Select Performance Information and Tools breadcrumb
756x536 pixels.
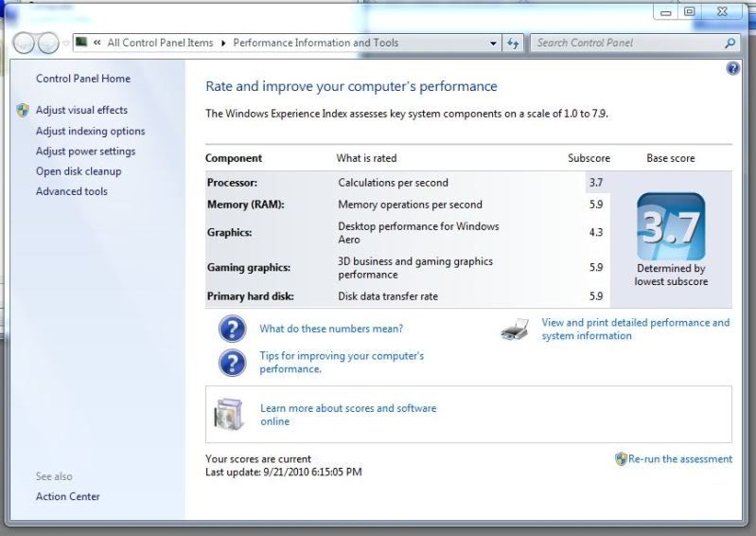316,43
